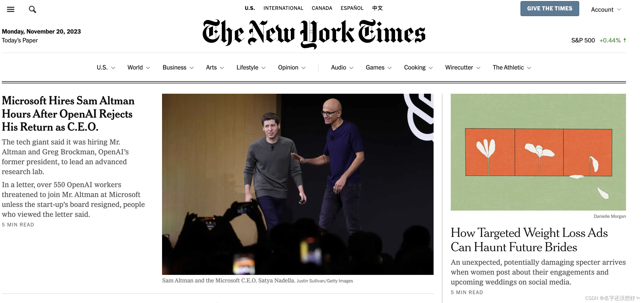Screen dimensions: 644x303
Task: Click the Give The Times button
Action: coord(550,8)
